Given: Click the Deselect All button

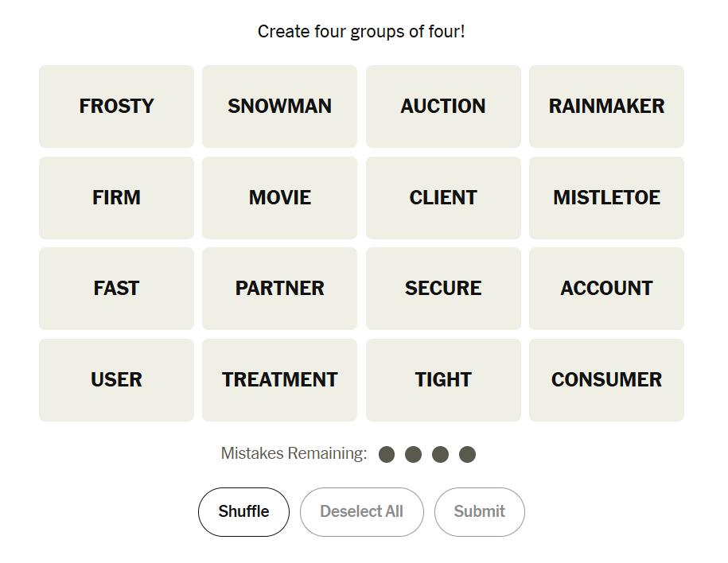Looking at the screenshot, I should point(361,512).
